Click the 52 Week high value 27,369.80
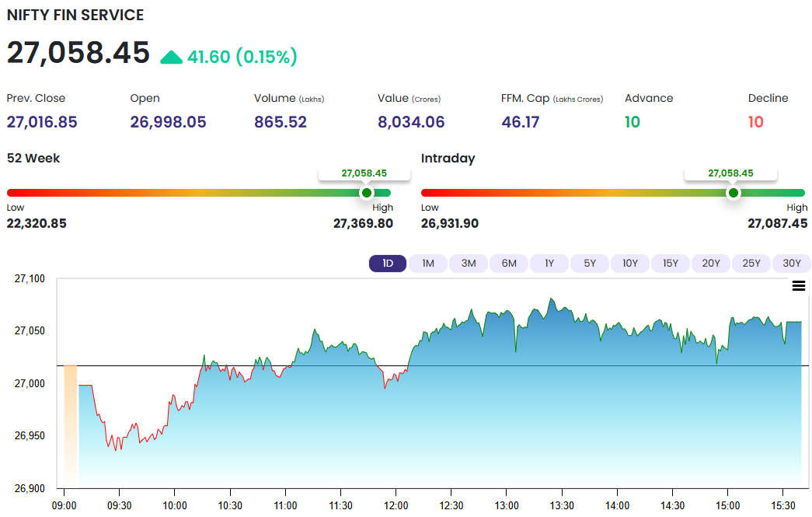812x517 pixels. 363,223
